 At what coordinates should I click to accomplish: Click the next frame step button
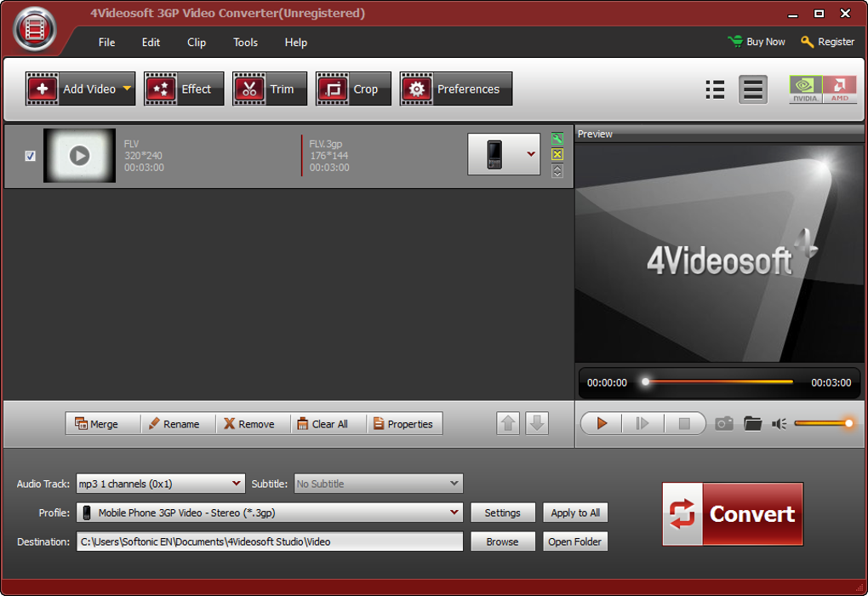(x=642, y=424)
